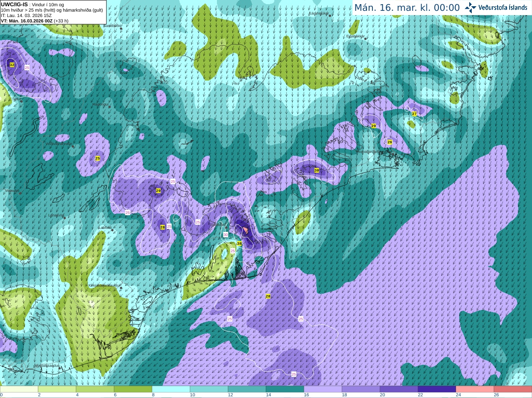Screen dimensions: 532x398
Task: Click the Veiðivatnahraun station label
Action: tap(59, 144)
